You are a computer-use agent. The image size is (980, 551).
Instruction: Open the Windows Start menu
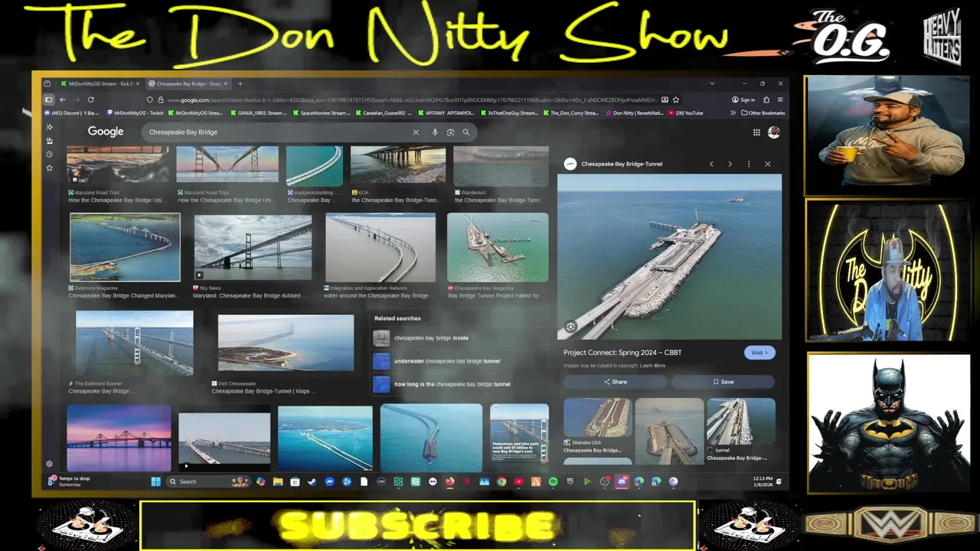pos(155,481)
